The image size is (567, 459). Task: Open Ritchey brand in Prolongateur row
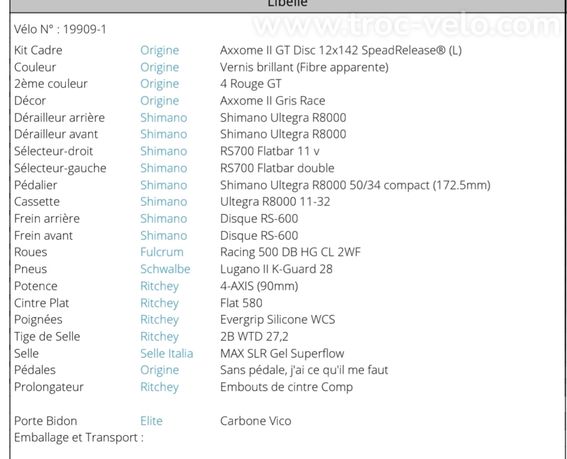pos(159,387)
